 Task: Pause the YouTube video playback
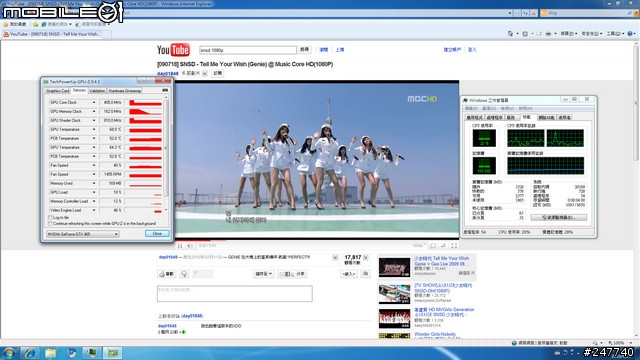(x=180, y=245)
